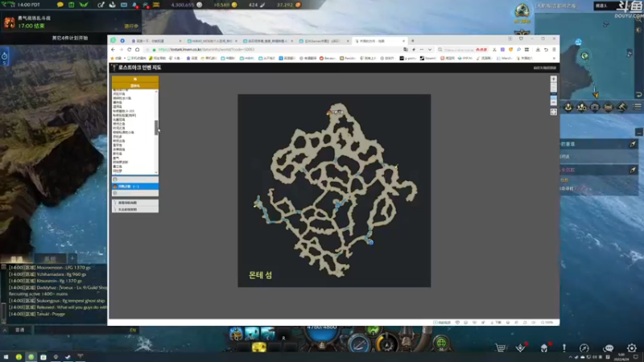Select the top orange category header

point(135,79)
